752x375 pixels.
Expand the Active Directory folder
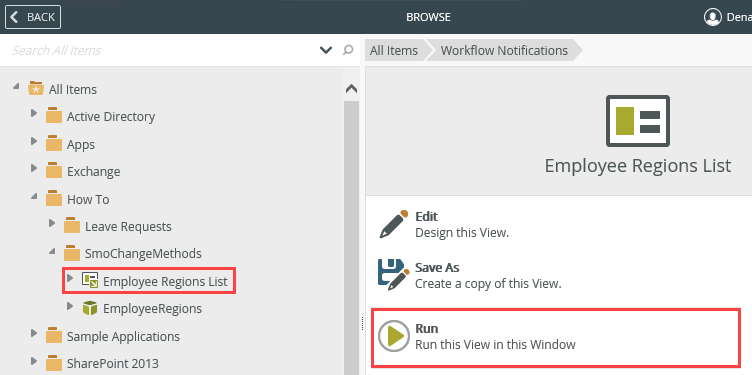[x=34, y=114]
